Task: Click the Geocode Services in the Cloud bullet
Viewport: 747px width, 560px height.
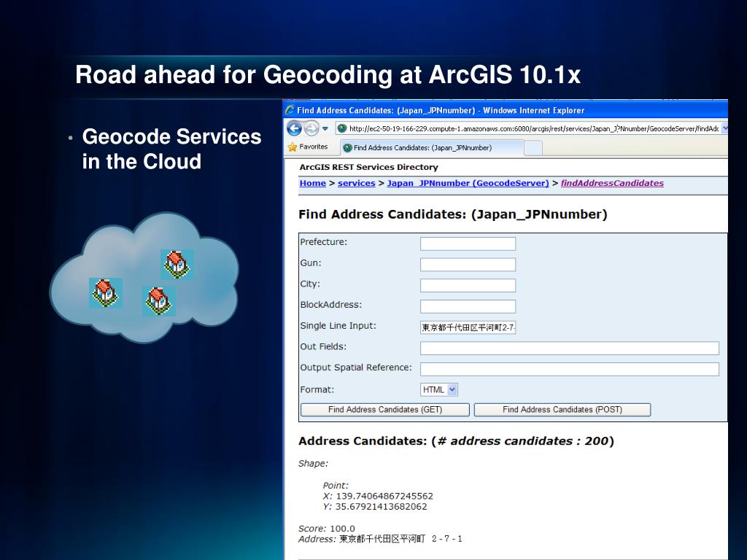Action: (171, 149)
